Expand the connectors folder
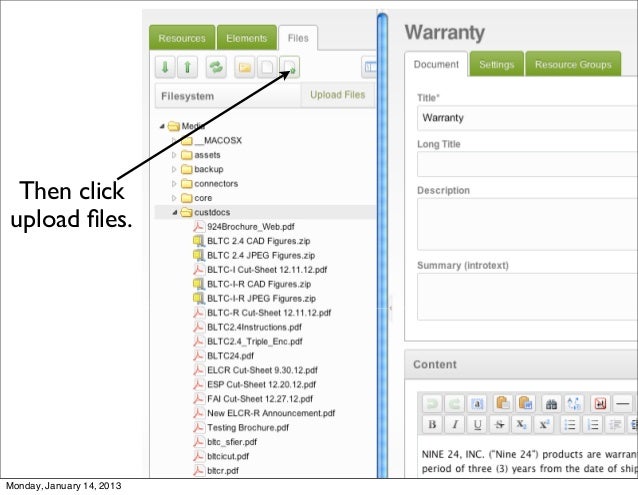638x495 pixels. 174,184
